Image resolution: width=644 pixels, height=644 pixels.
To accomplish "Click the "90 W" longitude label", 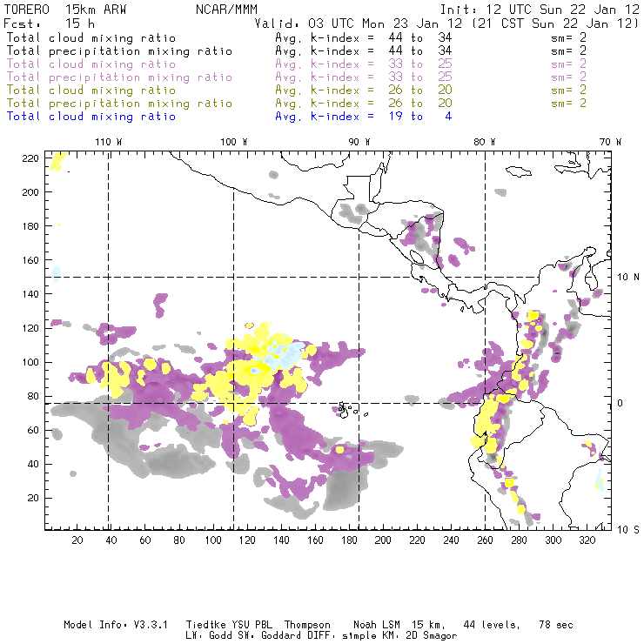I will 359,142.
